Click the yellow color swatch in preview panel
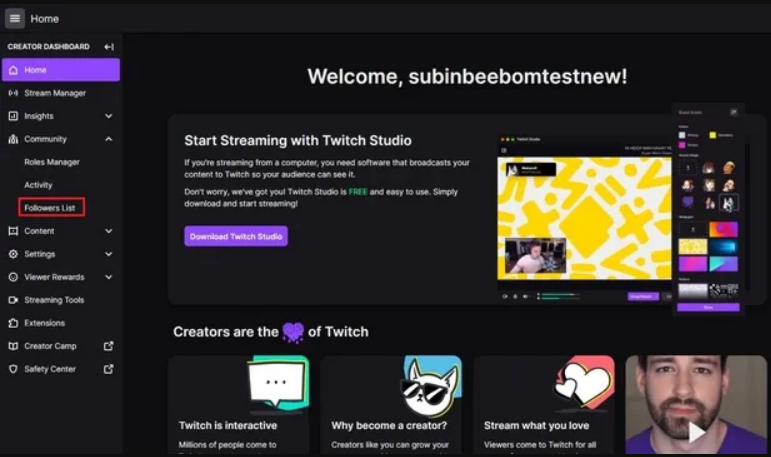The width and height of the screenshot is (771, 457). coord(712,135)
